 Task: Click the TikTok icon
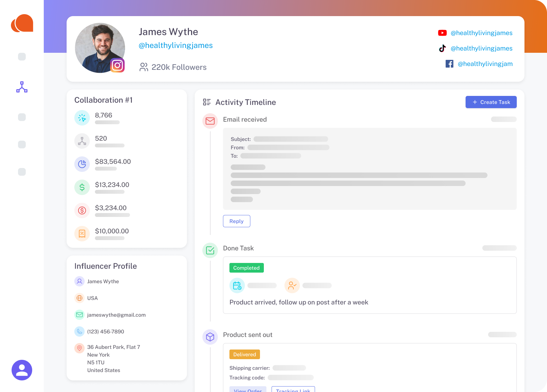coord(442,48)
